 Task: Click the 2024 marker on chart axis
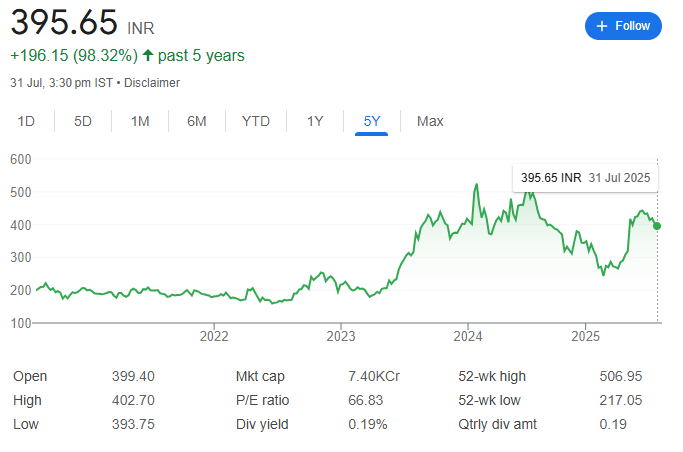468,336
